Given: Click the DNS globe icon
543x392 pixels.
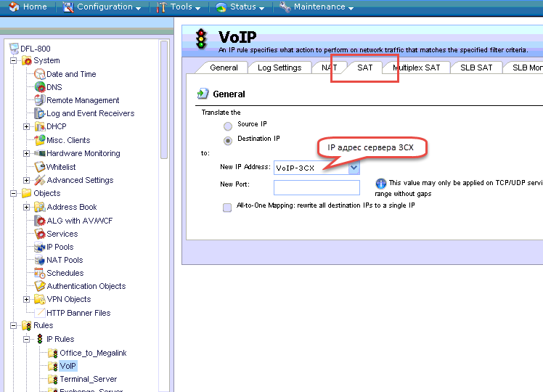Looking at the screenshot, I should click(40, 87).
